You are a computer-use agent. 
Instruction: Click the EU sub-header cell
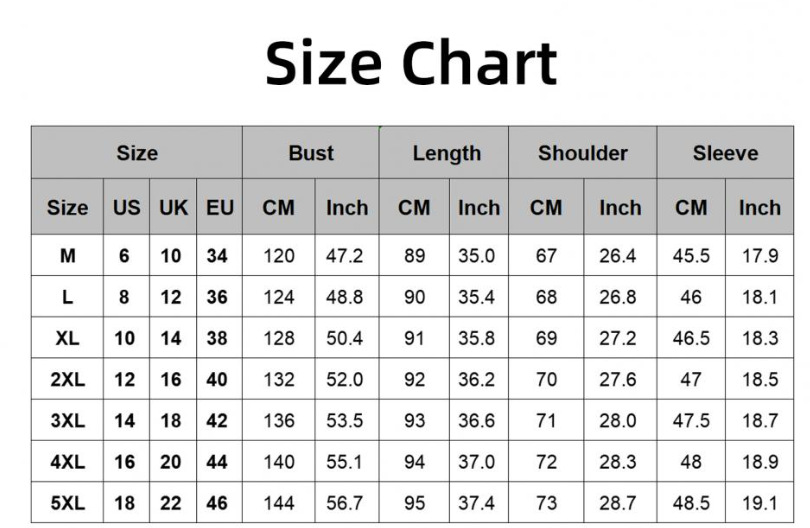point(219,208)
